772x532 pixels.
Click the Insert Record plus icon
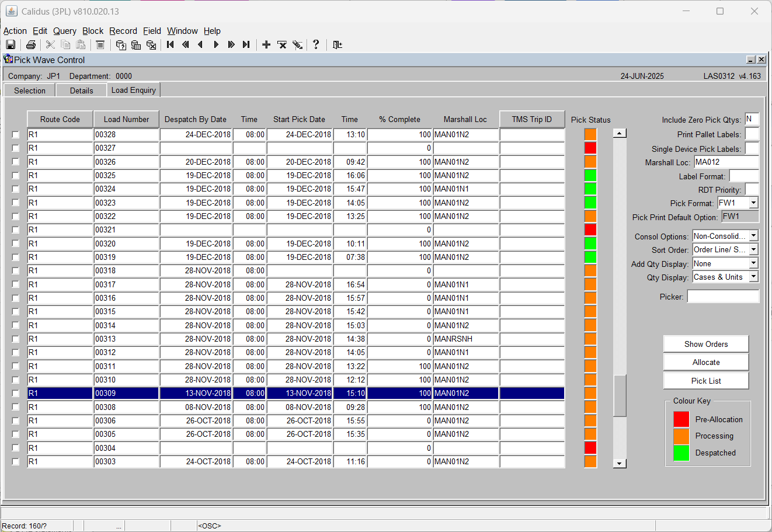point(266,45)
